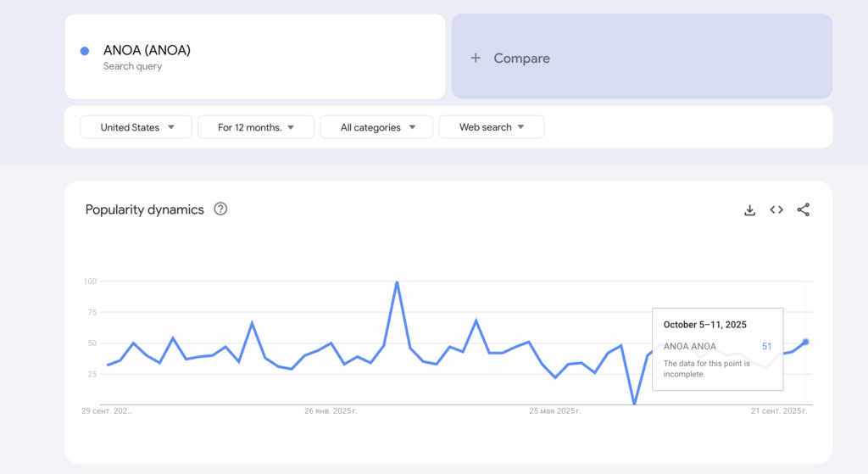Open the embed code icon
868x474 pixels.
776,210
